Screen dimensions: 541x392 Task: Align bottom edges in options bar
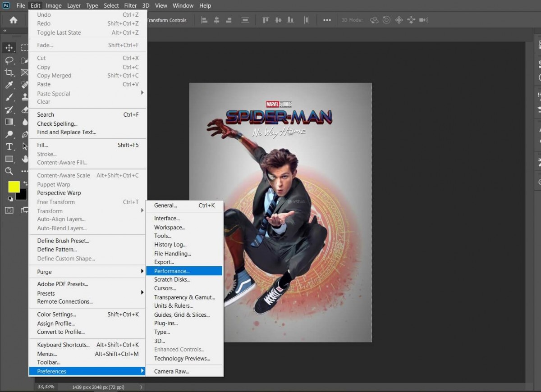[x=291, y=20]
